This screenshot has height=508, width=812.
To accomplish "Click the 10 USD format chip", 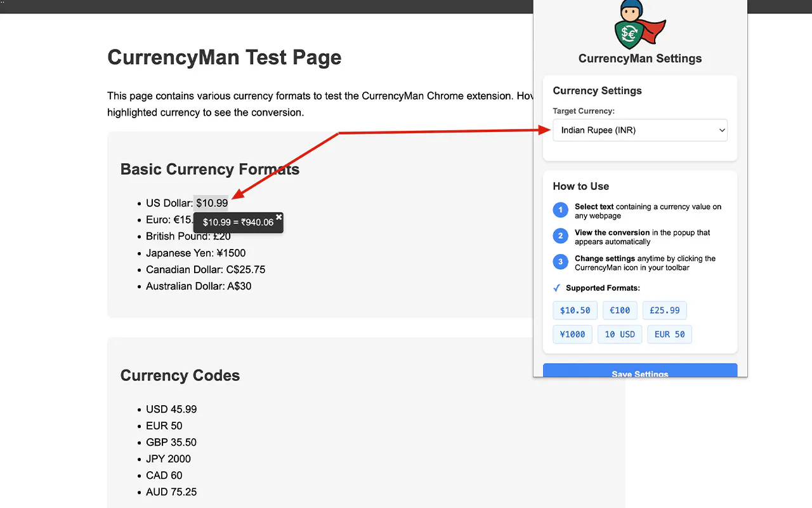I will tap(620, 334).
